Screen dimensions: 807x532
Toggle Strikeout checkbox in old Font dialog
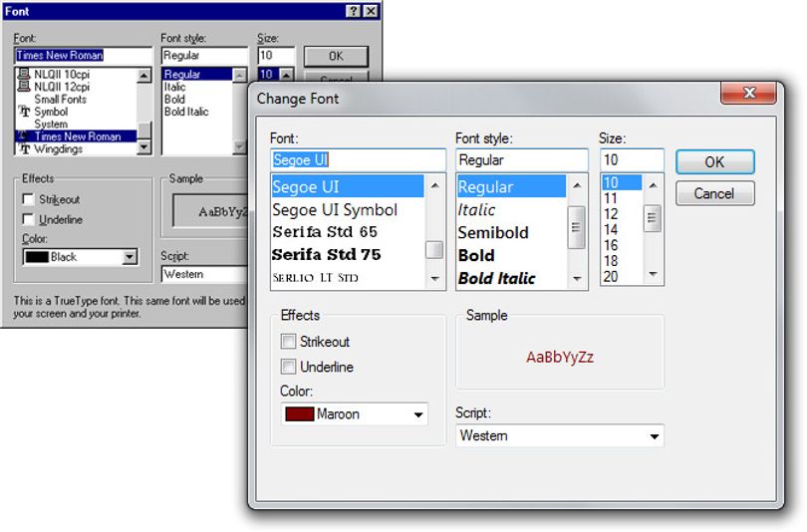28,199
